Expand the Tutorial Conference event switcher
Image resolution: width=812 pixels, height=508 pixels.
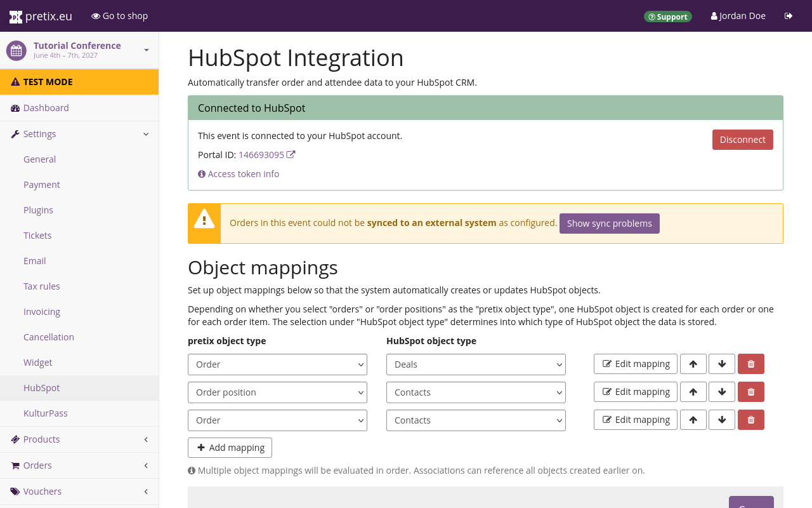coord(147,50)
